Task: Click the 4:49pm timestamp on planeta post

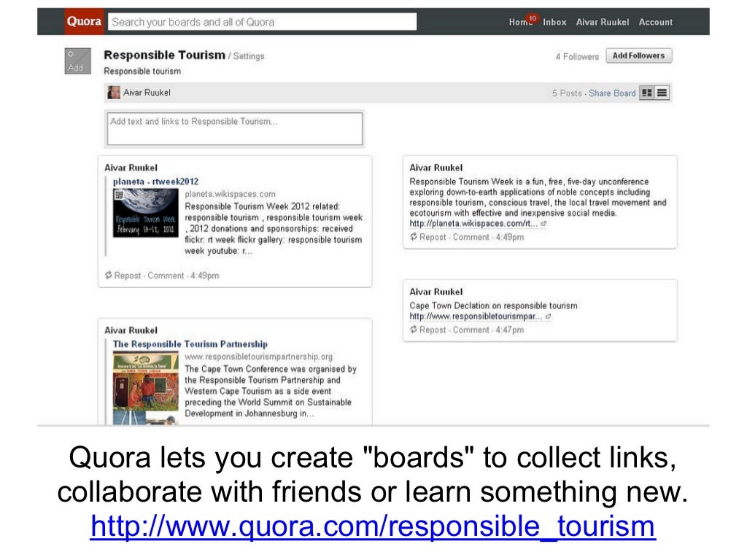Action: 205,276
